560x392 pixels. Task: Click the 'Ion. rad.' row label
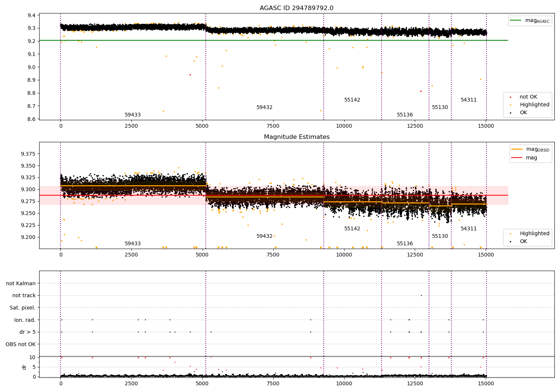[x=25, y=320]
